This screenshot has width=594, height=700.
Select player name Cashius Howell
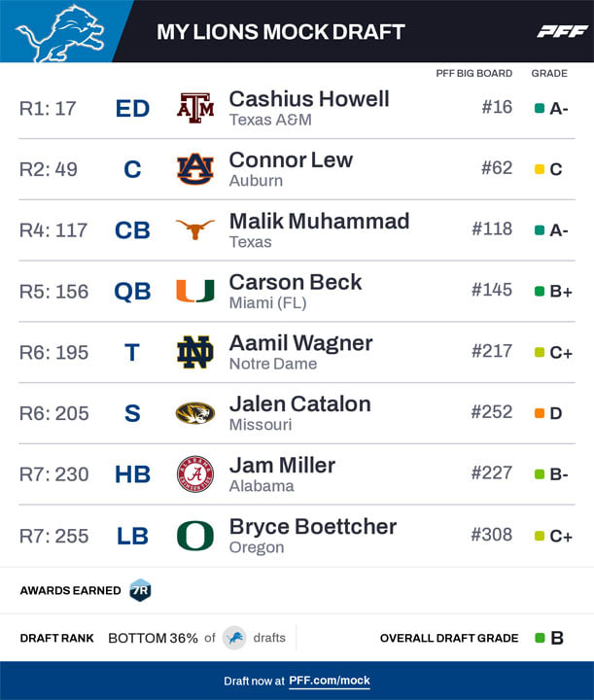(x=309, y=99)
